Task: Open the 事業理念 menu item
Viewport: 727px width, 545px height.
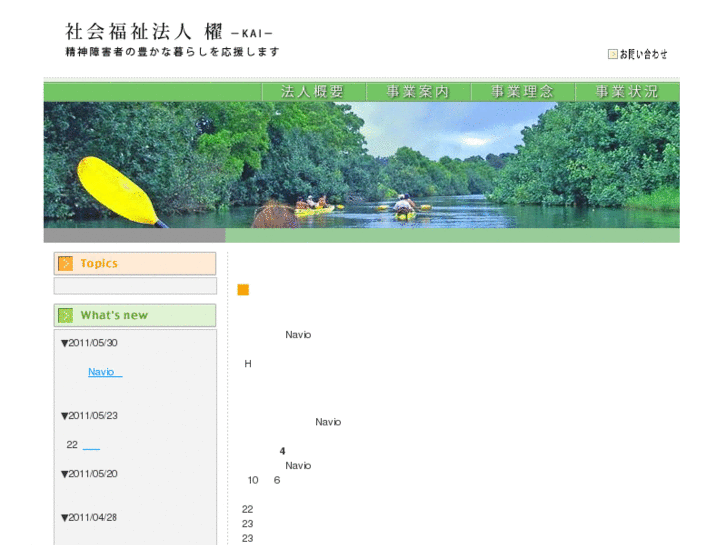Action: point(523,91)
